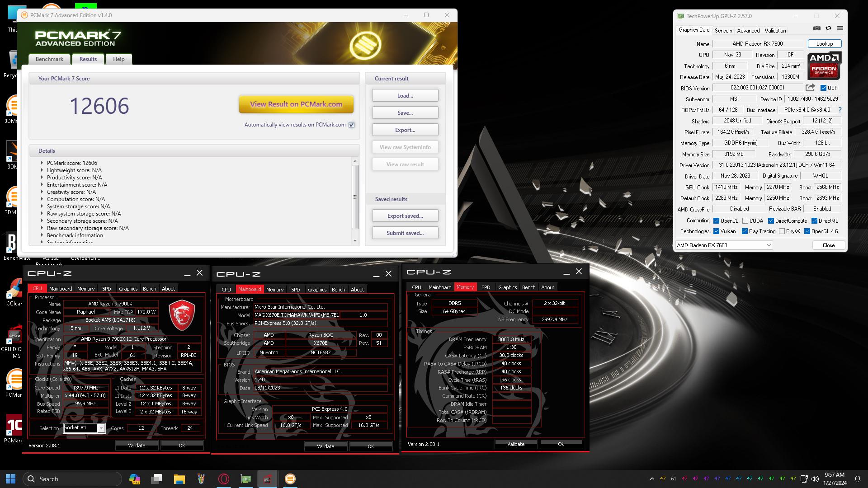Image resolution: width=868 pixels, height=488 pixels.
Task: Toggle the PhysX checkbox
Action: click(782, 231)
